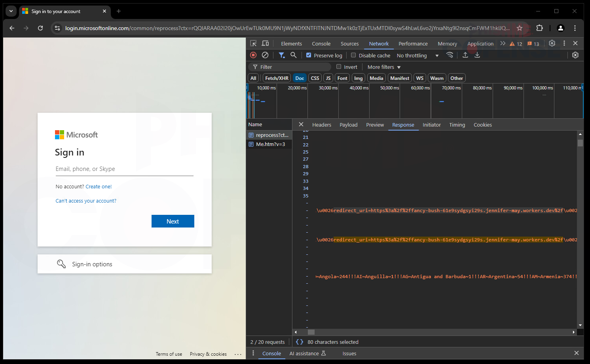This screenshot has height=364, width=590.
Task: Click Can't access your account link
Action: click(x=86, y=201)
